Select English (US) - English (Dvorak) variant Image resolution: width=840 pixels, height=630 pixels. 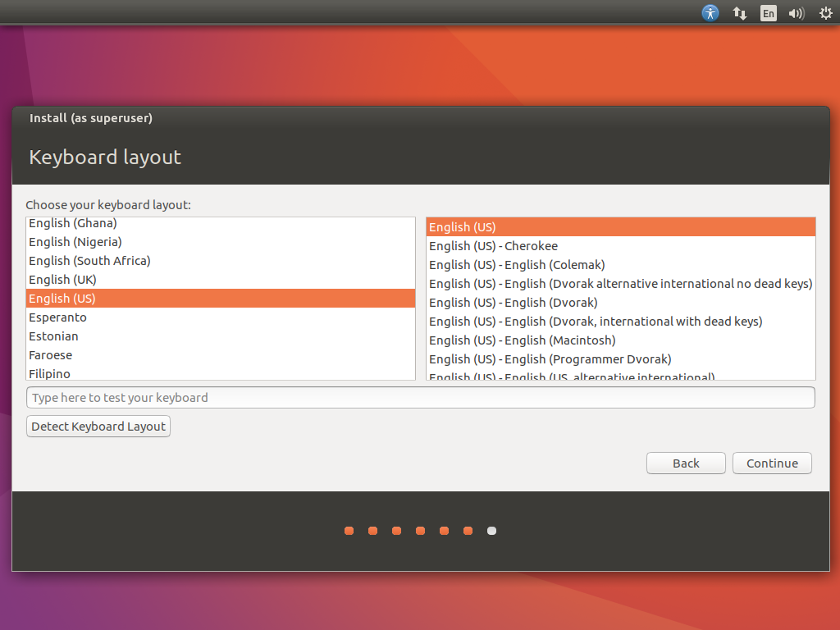coord(620,303)
